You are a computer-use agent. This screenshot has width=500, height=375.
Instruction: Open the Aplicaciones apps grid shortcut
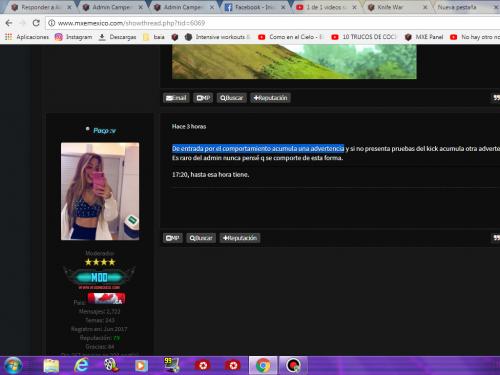click(x=27, y=37)
